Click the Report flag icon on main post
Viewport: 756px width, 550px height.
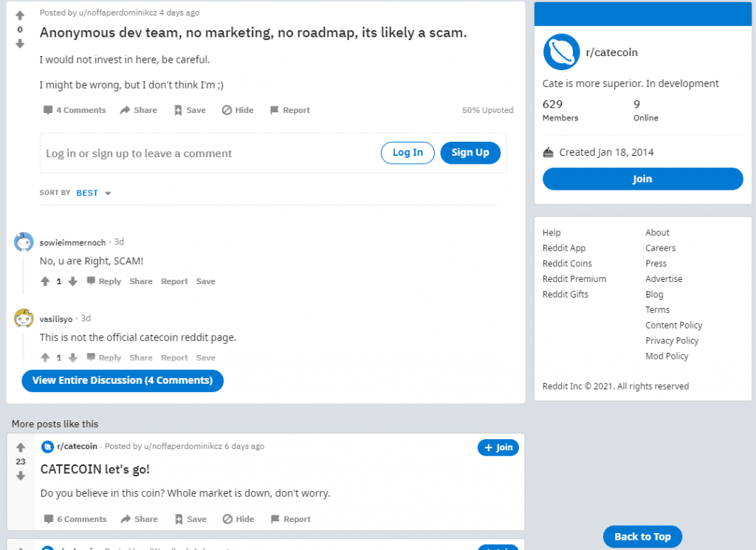pyautogui.click(x=275, y=110)
